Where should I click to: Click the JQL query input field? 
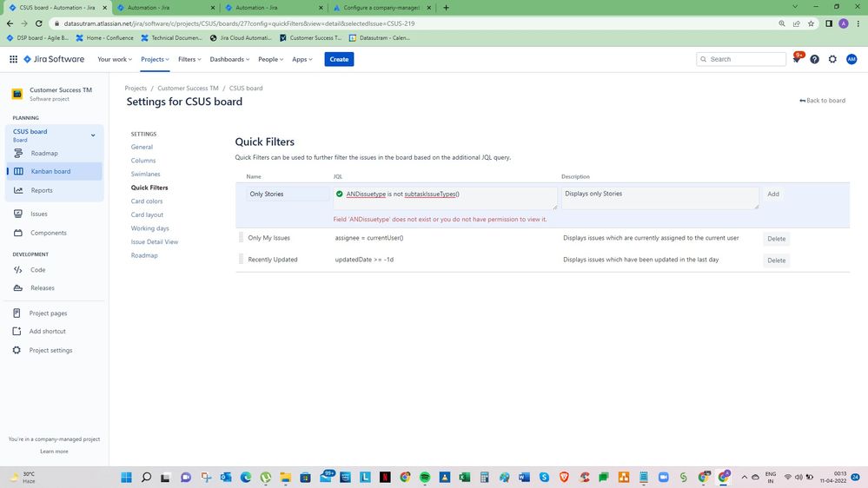445,198
